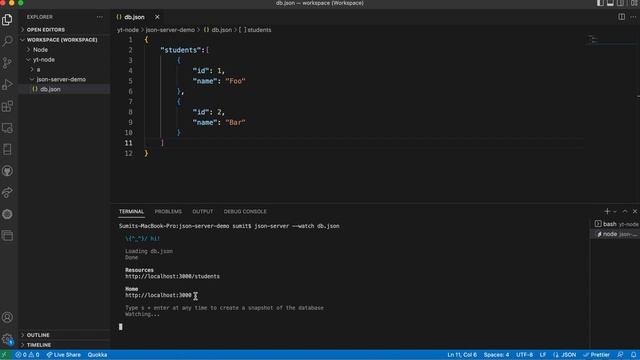The image size is (640, 360).
Task: Toggle panel layout icon in title bar
Action: (x=610, y=3)
